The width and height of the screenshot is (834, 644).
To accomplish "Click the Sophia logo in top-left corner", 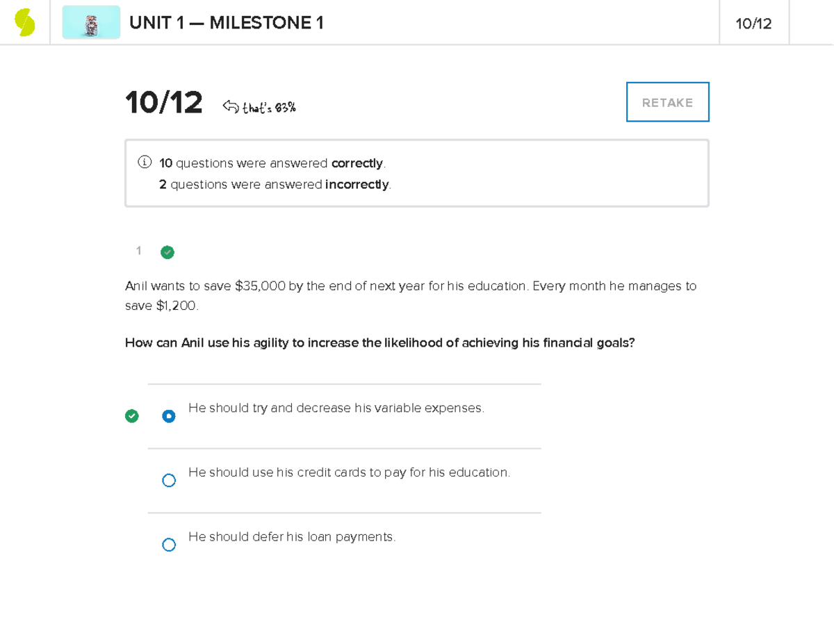I will point(25,21).
